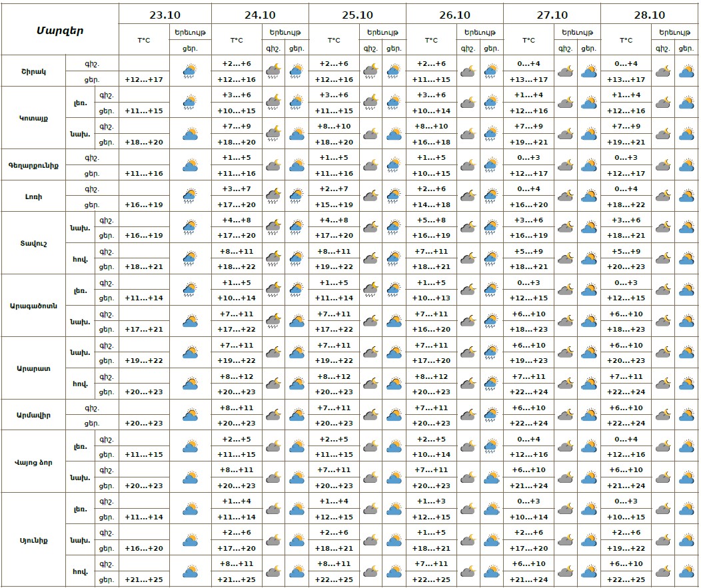Select the Վայոց ձոր region row label

[x=34, y=462]
